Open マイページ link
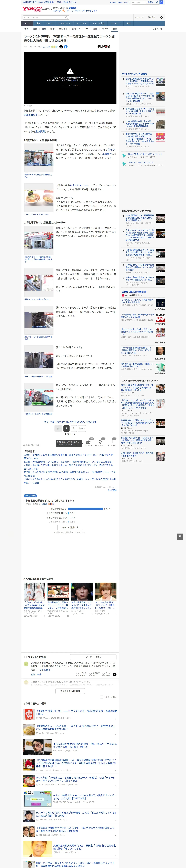 click(x=139, y=18)
